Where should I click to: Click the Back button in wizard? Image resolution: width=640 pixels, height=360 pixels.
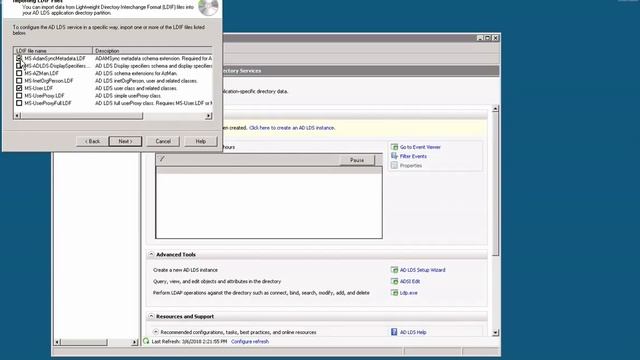tap(92, 141)
